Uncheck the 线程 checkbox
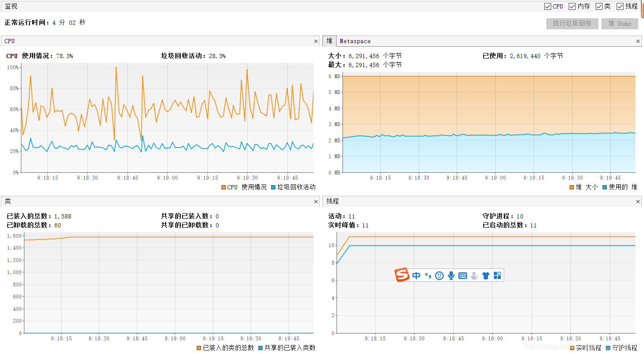The height and width of the screenshot is (354, 644). pyautogui.click(x=620, y=6)
